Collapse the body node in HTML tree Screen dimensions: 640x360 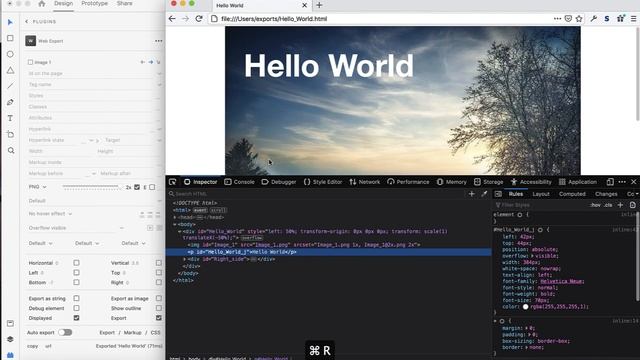click(175, 224)
